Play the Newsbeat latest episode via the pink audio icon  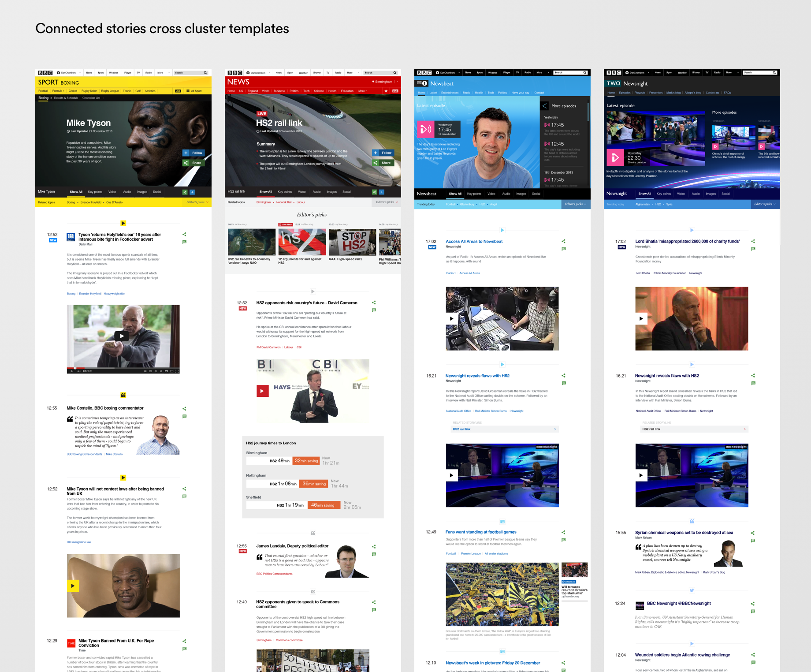425,129
